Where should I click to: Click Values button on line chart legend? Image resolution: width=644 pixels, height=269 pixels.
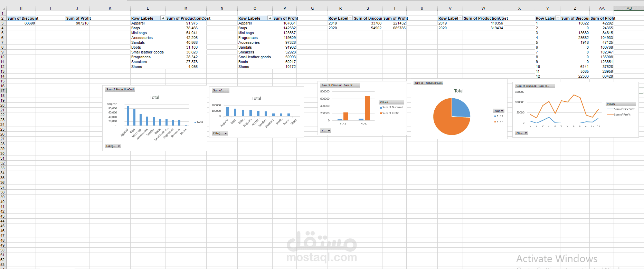point(621,104)
